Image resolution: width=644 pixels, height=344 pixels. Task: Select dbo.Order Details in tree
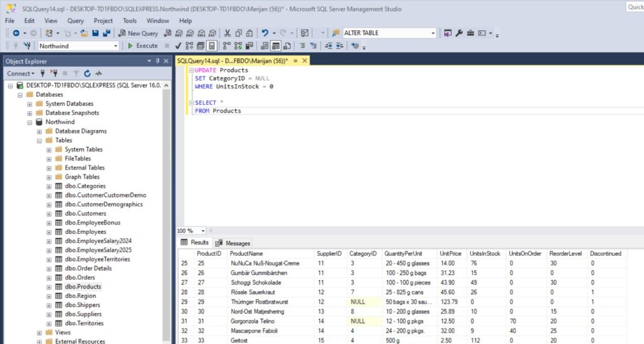point(88,268)
